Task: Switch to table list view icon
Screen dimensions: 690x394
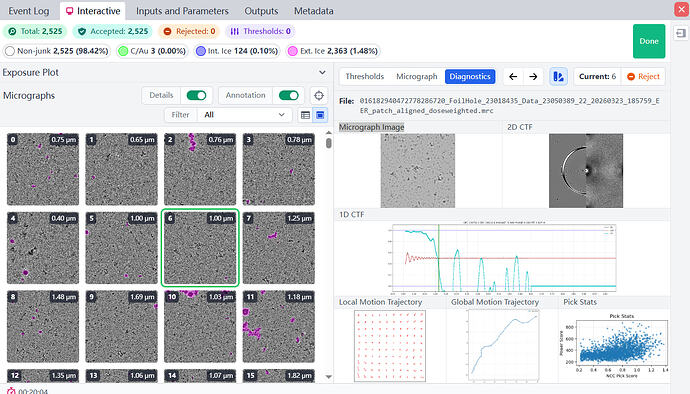Action: click(x=305, y=115)
